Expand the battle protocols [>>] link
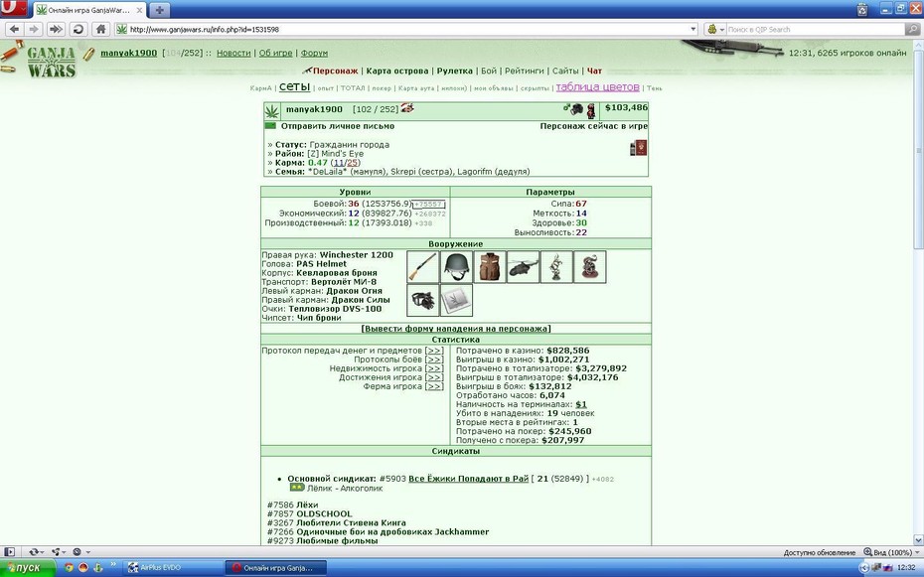The image size is (924, 577). tap(434, 360)
